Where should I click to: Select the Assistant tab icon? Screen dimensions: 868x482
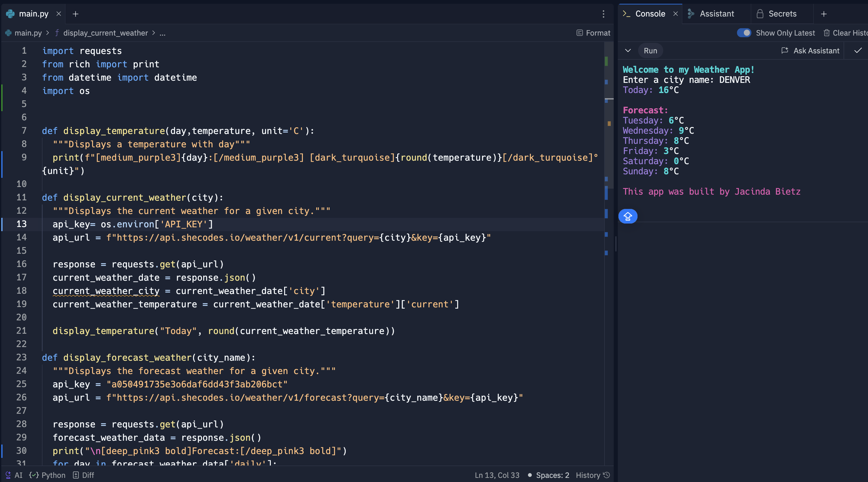click(x=691, y=13)
